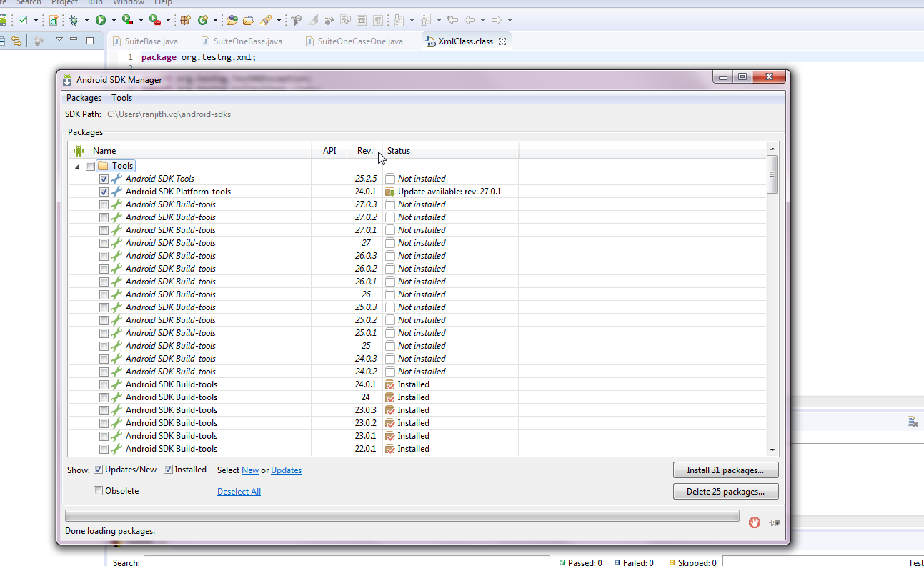Click the New Java Class icon
Image resolution: width=924 pixels, height=566 pixels.
(x=203, y=20)
